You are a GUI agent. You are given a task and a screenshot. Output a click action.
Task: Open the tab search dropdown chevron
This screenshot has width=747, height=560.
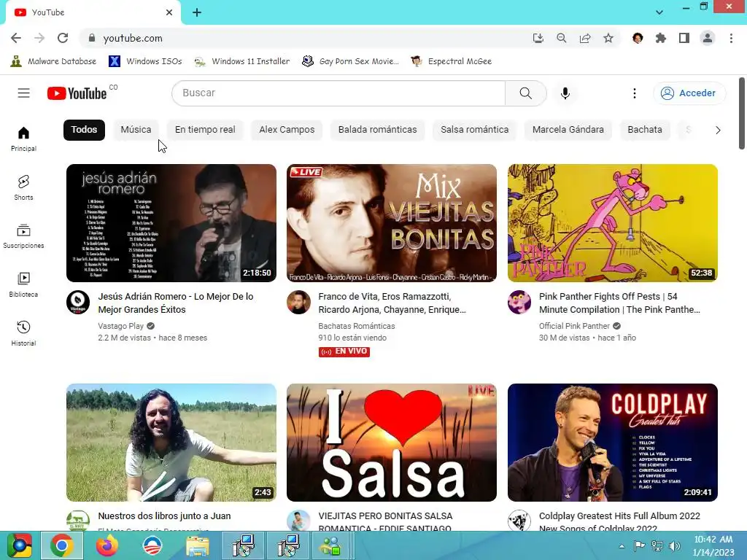coord(659,12)
